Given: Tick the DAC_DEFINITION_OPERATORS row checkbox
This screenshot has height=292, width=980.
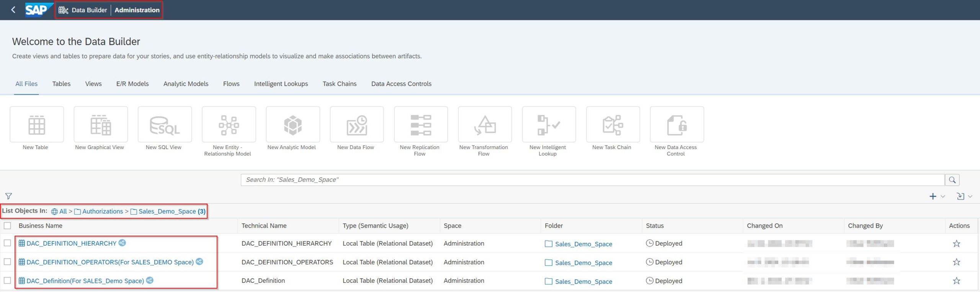Looking at the screenshot, I should coord(7,262).
